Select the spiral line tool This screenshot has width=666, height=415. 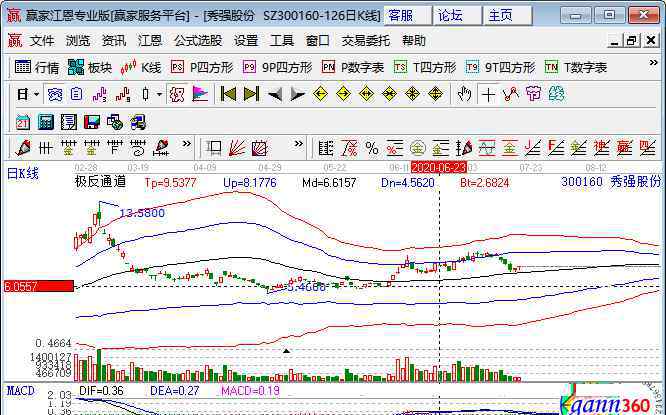138,148
